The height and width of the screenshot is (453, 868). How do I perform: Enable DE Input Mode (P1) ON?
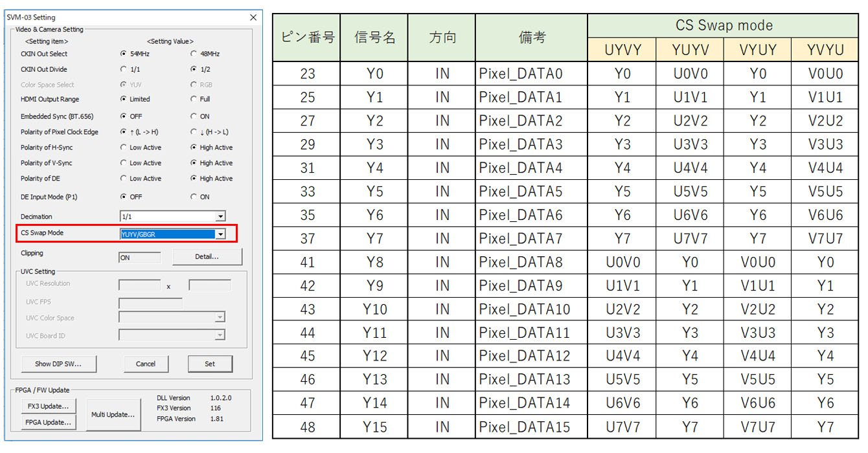194,197
